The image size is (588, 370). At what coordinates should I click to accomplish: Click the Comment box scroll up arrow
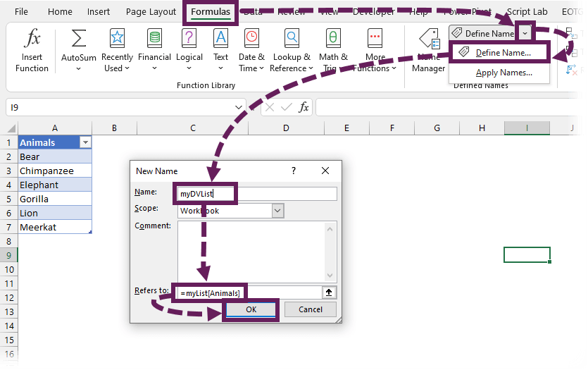point(330,229)
